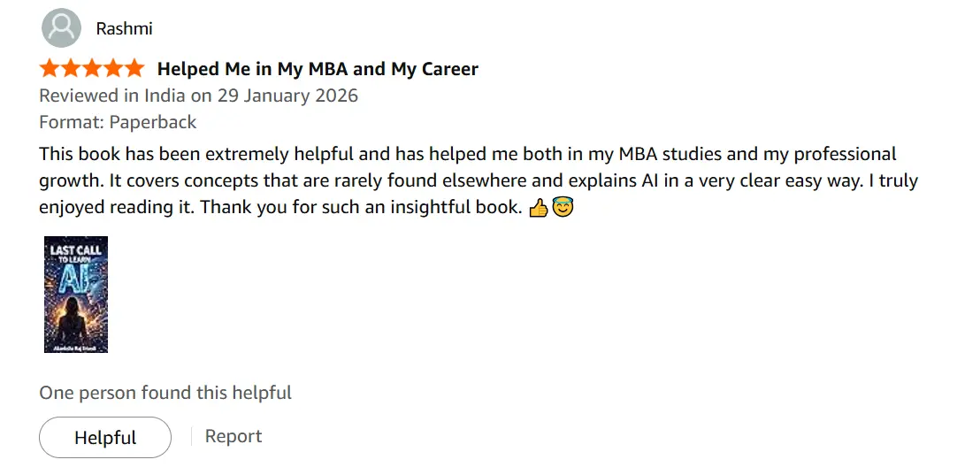This screenshot has height=475, width=980.
Task: Click the thumbs up emoji in review
Action: [x=538, y=209]
